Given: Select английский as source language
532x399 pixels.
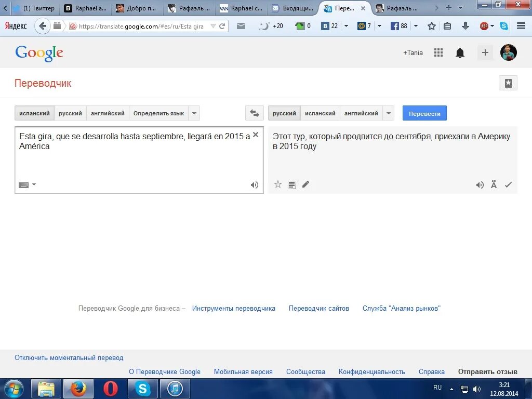Looking at the screenshot, I should click(108, 113).
